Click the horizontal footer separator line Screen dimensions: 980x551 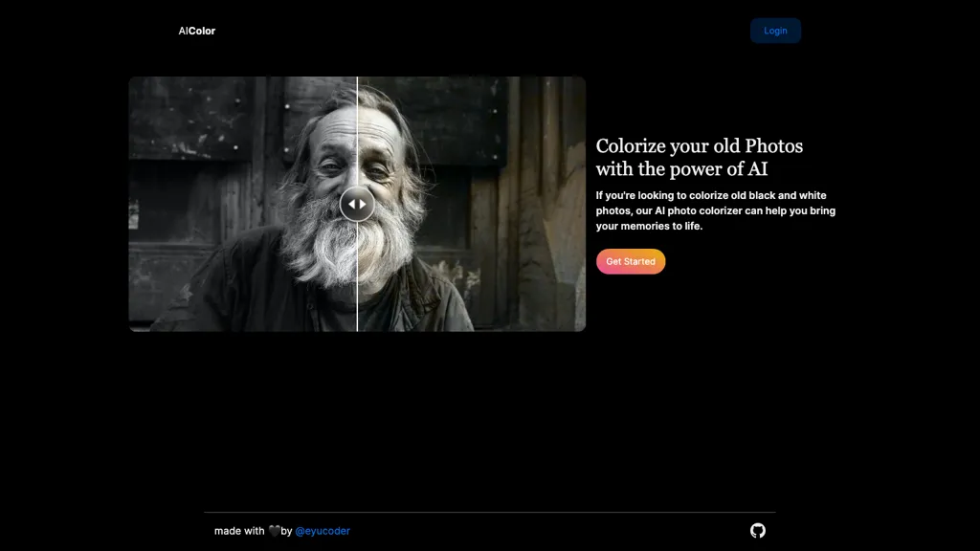490,513
